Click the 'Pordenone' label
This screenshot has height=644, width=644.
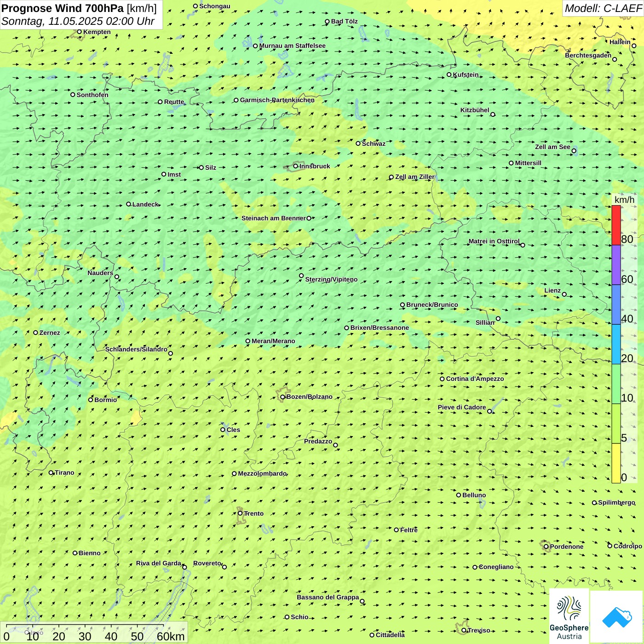(x=567, y=546)
